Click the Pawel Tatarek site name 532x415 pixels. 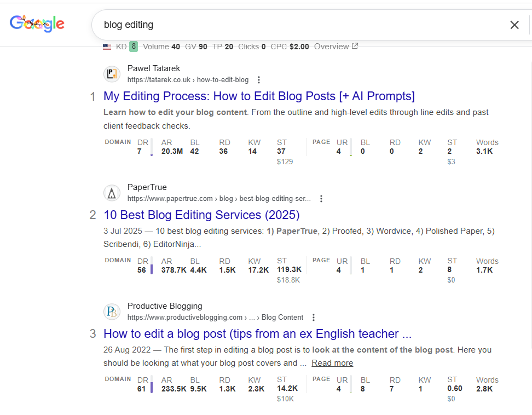point(154,68)
